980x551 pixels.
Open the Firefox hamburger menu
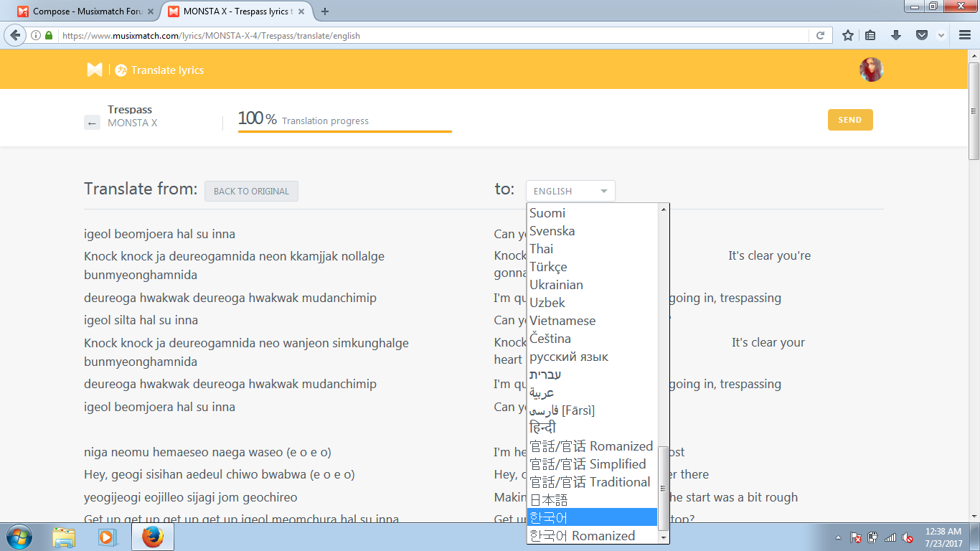click(x=964, y=35)
